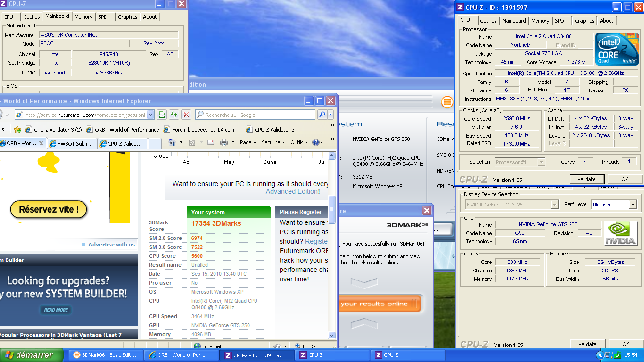Screen dimensions: 644x362
Task: Open the Perf Level dropdown
Action: pos(632,205)
